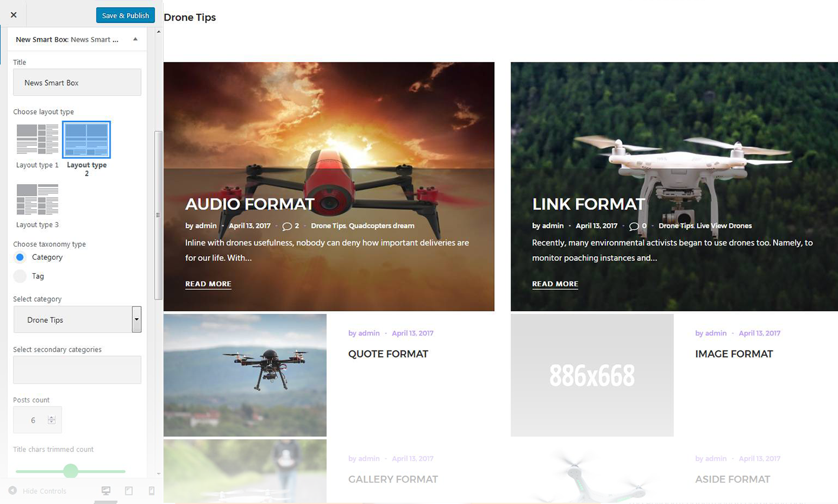Select the Tag taxonomy radio button
The height and width of the screenshot is (504, 838).
click(20, 276)
